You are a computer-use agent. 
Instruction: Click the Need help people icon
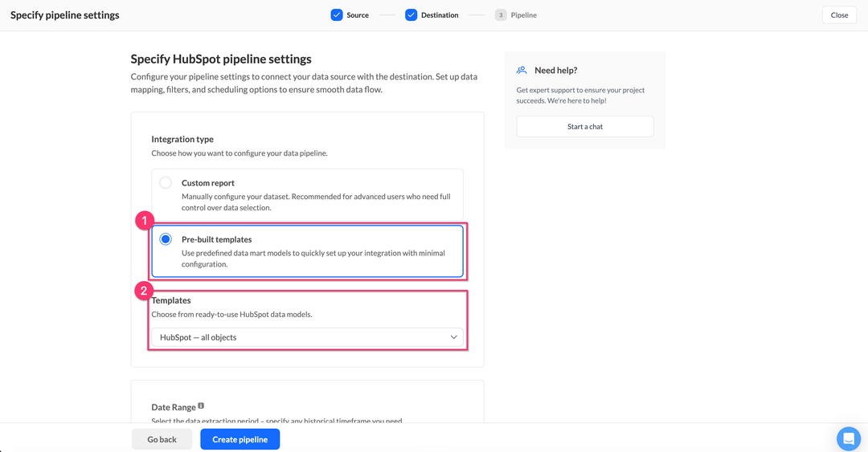[x=522, y=71]
